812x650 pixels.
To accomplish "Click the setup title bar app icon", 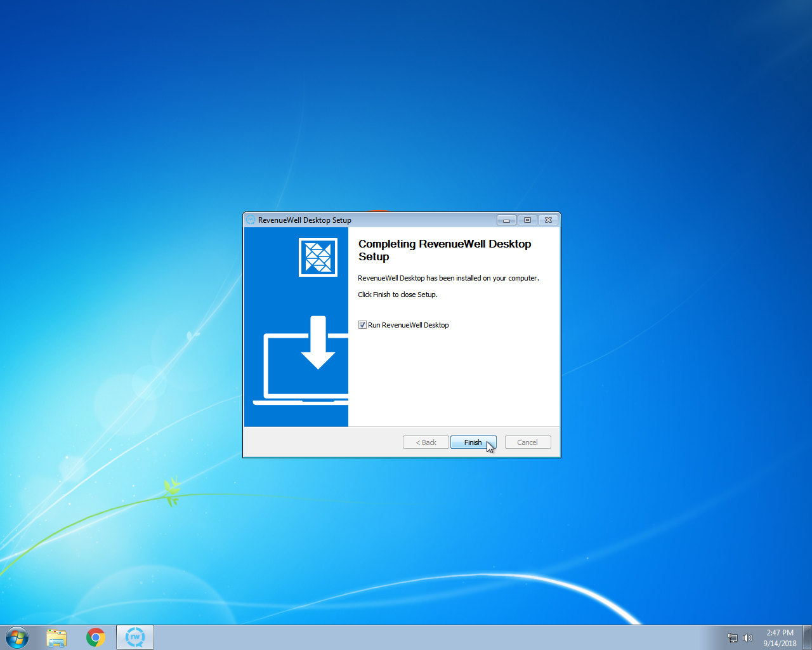I will pos(251,220).
